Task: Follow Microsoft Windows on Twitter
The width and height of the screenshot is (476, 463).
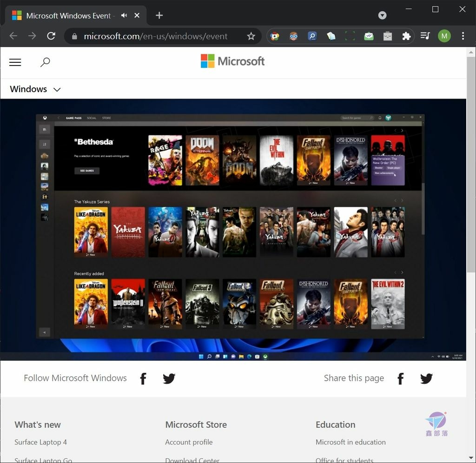Action: [169, 378]
